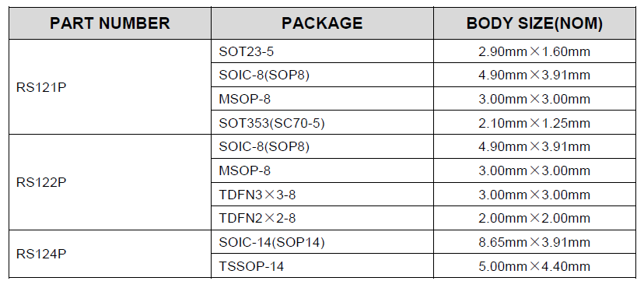
Task: Click SOT353(SC70-5) package entry
Action: coord(322,122)
